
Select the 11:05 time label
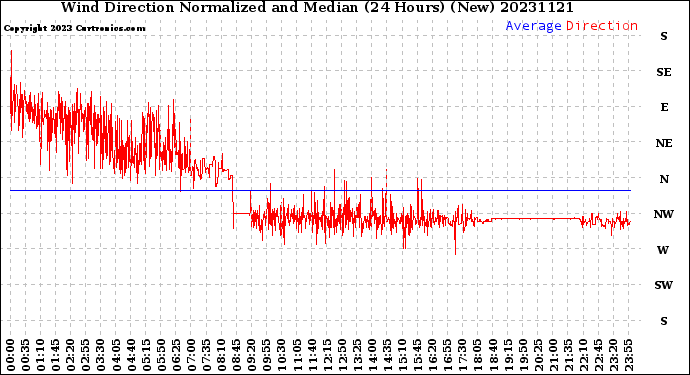[297, 356]
